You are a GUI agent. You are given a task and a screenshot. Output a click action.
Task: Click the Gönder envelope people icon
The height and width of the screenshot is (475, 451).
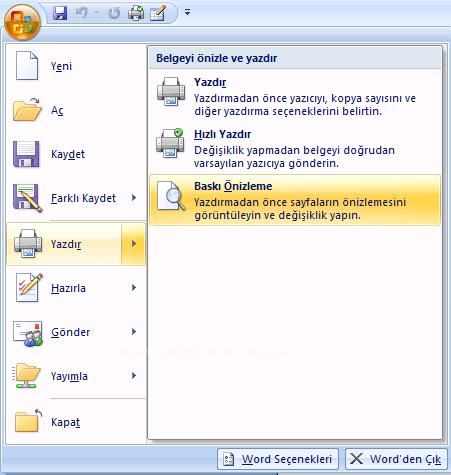click(28, 334)
